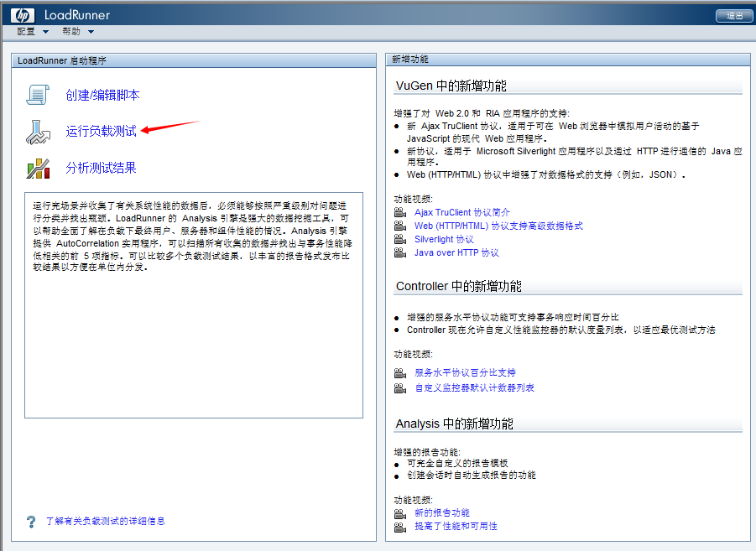The image size is (756, 551).
Task: Click the 创建会话时自动生成报告的功能 bullet text
Action: [x=472, y=476]
